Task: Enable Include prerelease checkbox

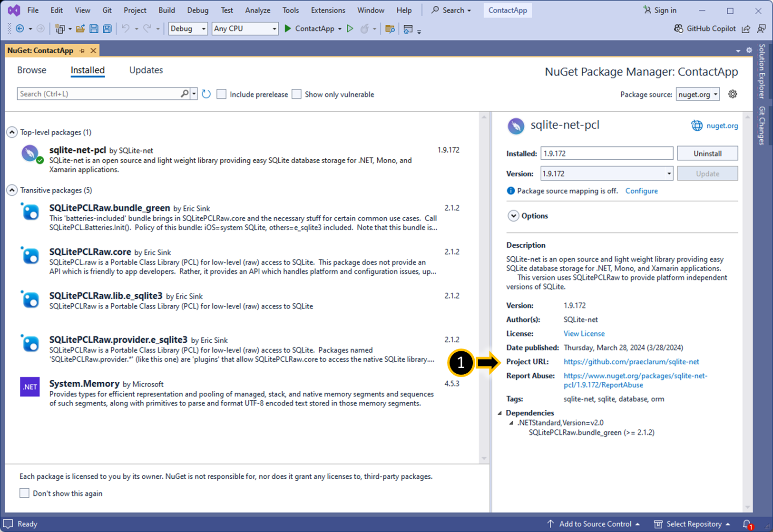Action: click(222, 94)
